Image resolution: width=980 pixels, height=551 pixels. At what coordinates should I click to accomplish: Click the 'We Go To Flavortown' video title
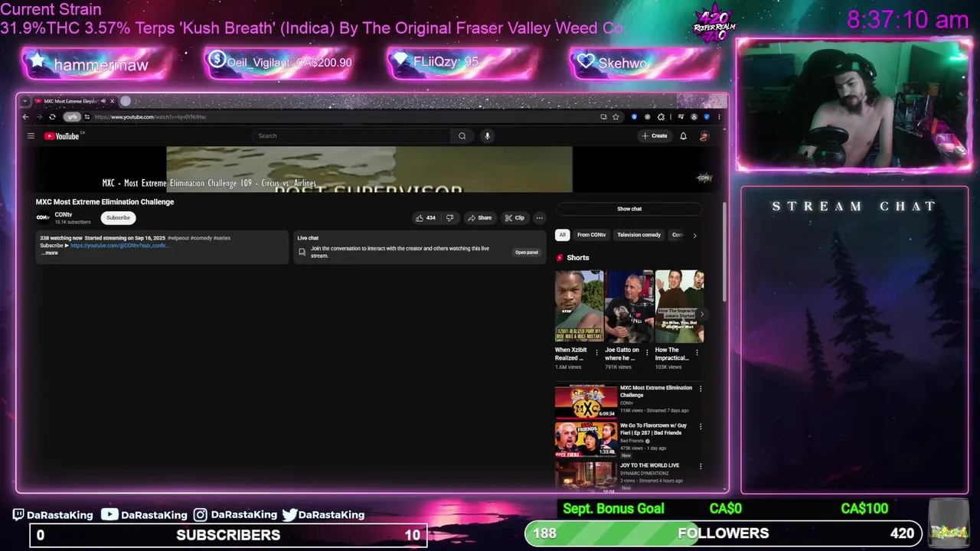tap(653, 429)
